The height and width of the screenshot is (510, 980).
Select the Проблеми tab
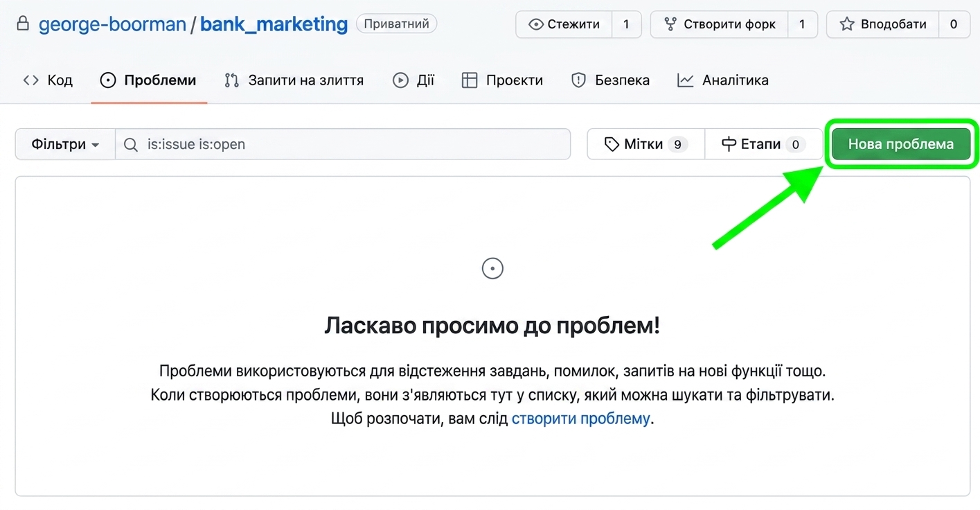[x=148, y=80]
